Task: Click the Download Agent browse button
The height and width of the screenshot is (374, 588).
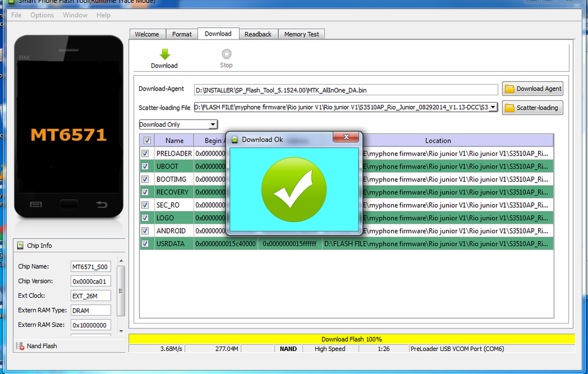Action: [533, 89]
